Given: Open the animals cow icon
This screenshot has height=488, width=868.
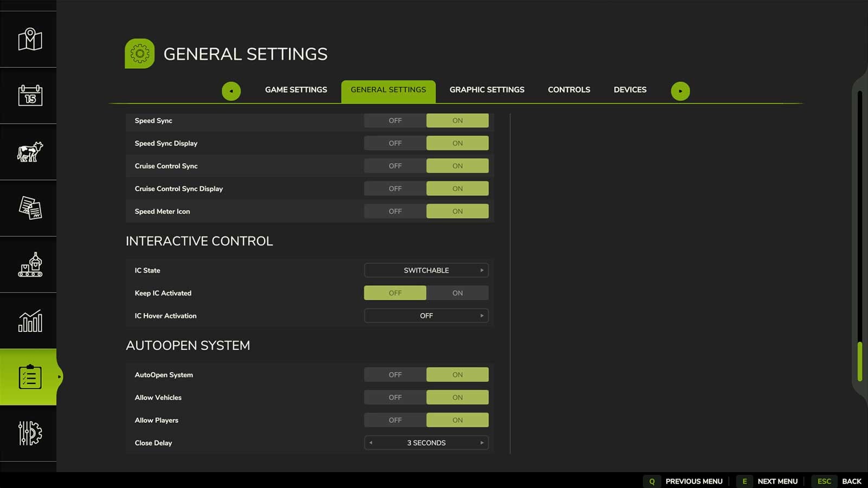Looking at the screenshot, I should click(x=30, y=152).
